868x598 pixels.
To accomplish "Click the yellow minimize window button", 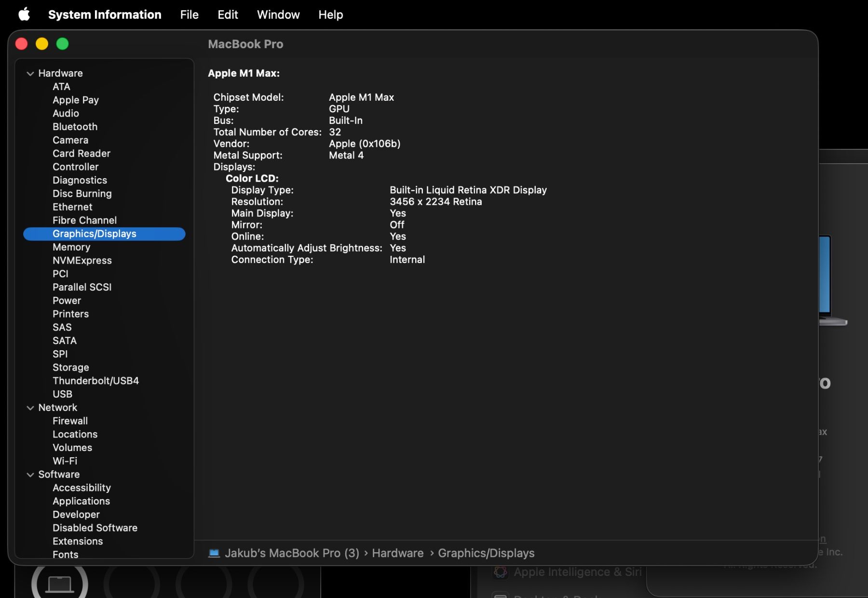I will tap(42, 44).
